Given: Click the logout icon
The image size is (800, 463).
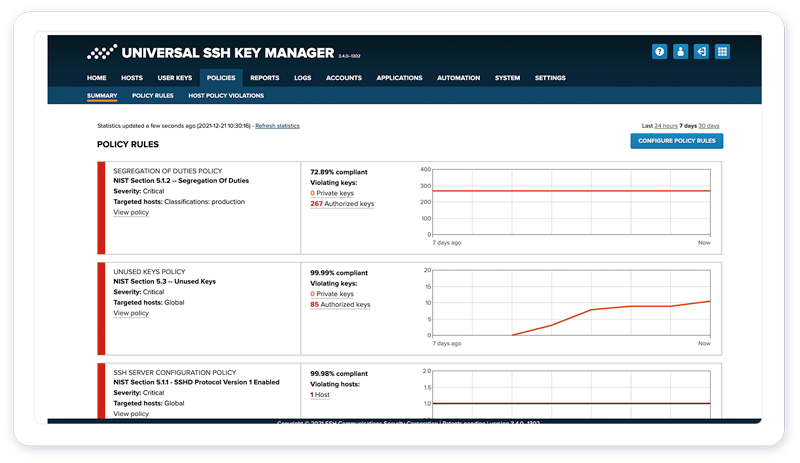Looking at the screenshot, I should (x=701, y=52).
